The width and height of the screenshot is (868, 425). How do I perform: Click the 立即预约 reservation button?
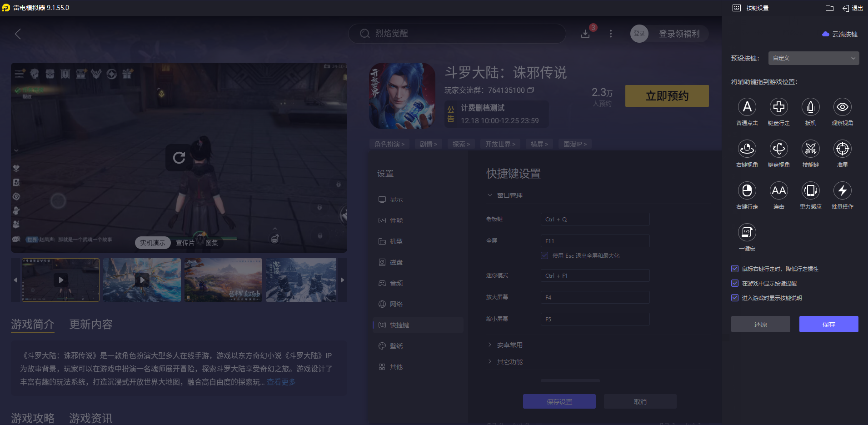click(667, 96)
